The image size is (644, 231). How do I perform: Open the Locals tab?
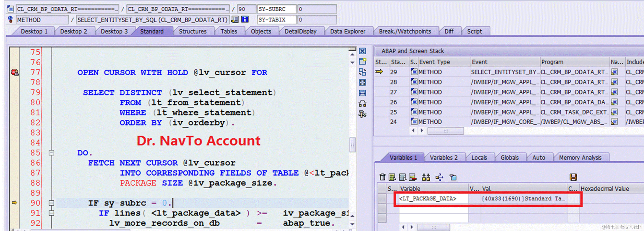(x=479, y=157)
